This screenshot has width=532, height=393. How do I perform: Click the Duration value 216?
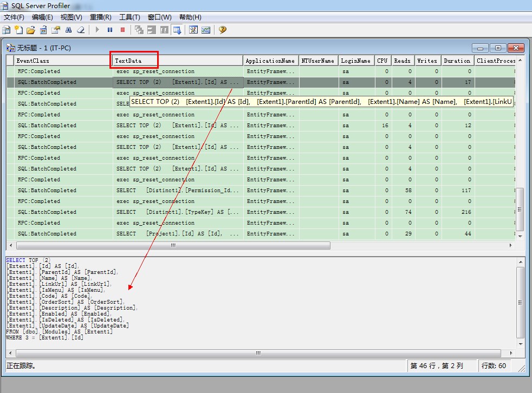click(466, 212)
